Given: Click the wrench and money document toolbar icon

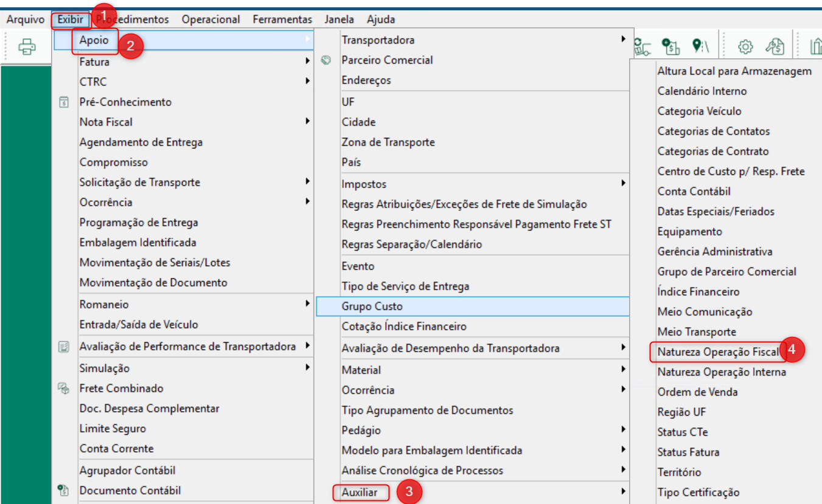Looking at the screenshot, I should point(775,46).
